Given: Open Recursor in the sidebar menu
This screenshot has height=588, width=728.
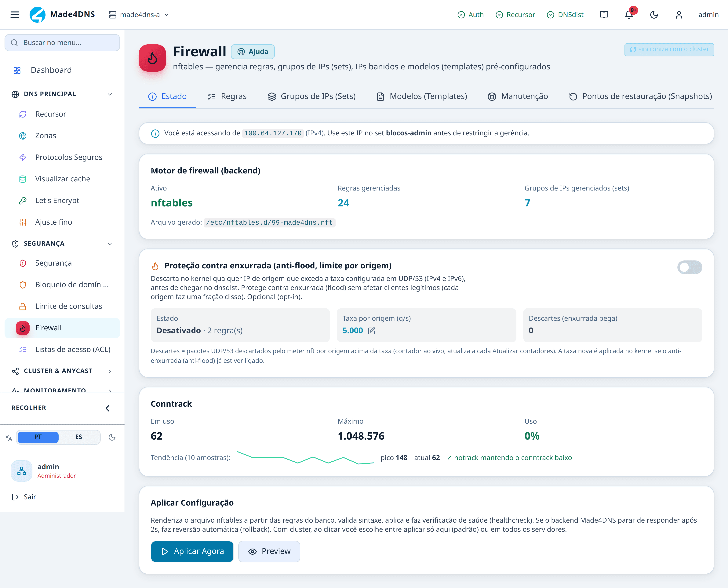Looking at the screenshot, I should tap(62, 114).
